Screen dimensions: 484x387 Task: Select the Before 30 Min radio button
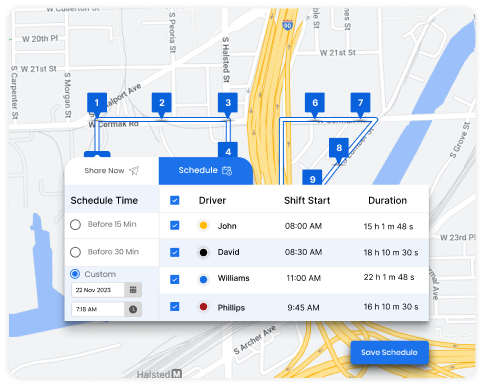75,252
